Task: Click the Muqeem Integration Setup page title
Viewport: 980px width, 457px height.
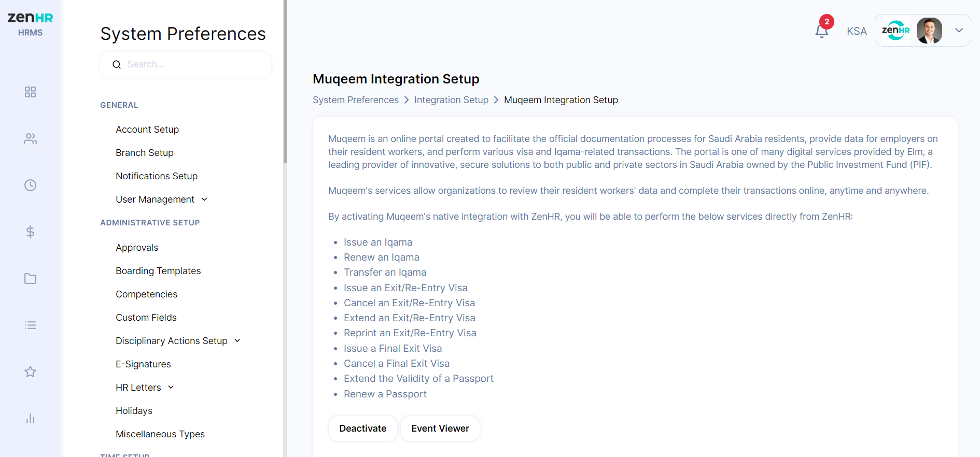Action: [396, 79]
